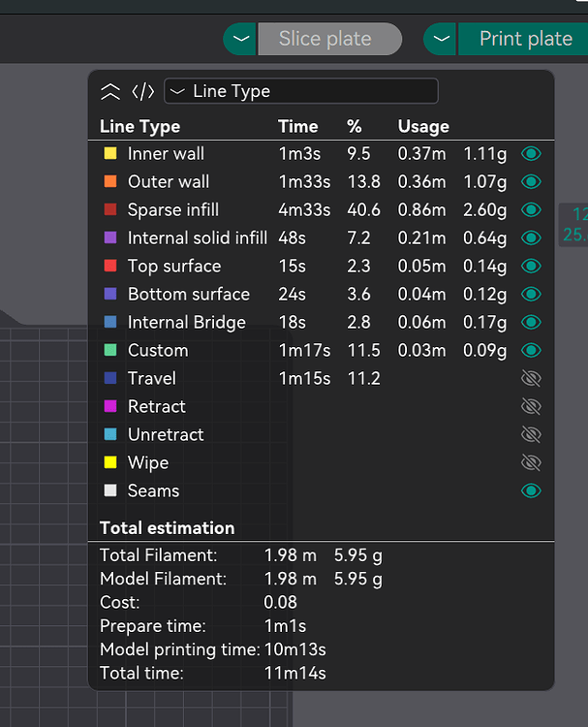This screenshot has height=727, width=588.
Task: Select the Internal solid infill label
Action: click(198, 237)
